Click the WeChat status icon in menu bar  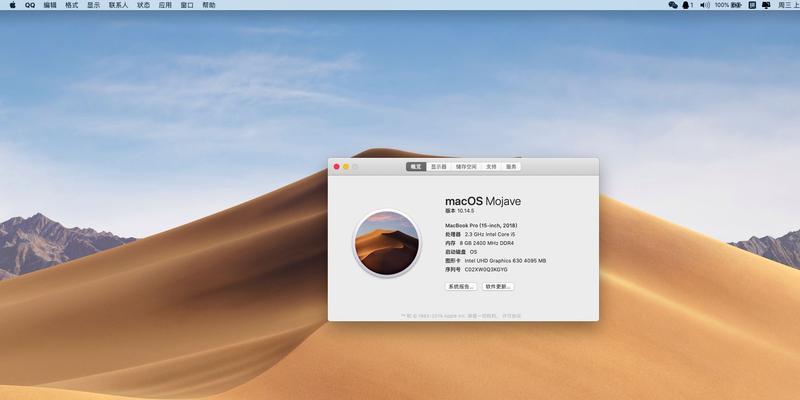(673, 5)
